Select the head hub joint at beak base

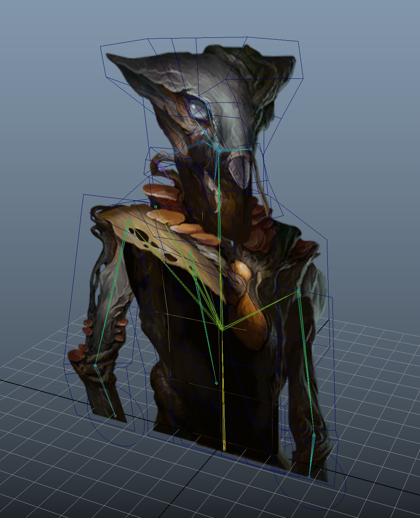pyautogui.click(x=218, y=149)
